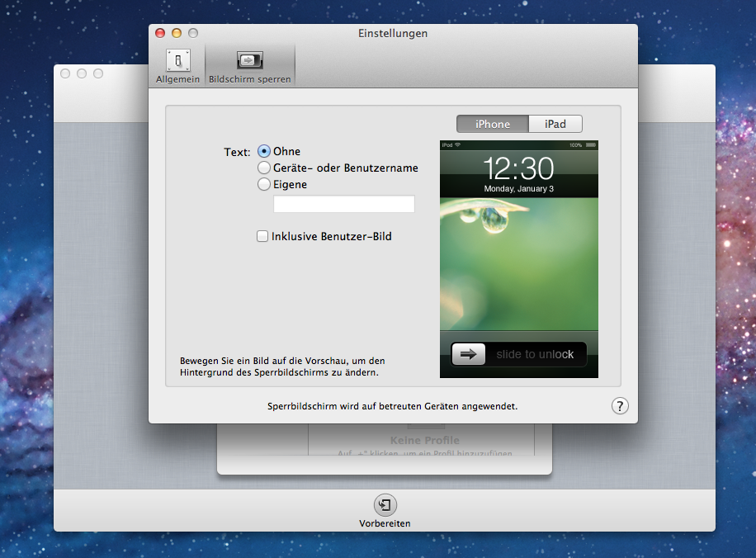Click the lock screen preview image
756x558 pixels.
(519, 259)
